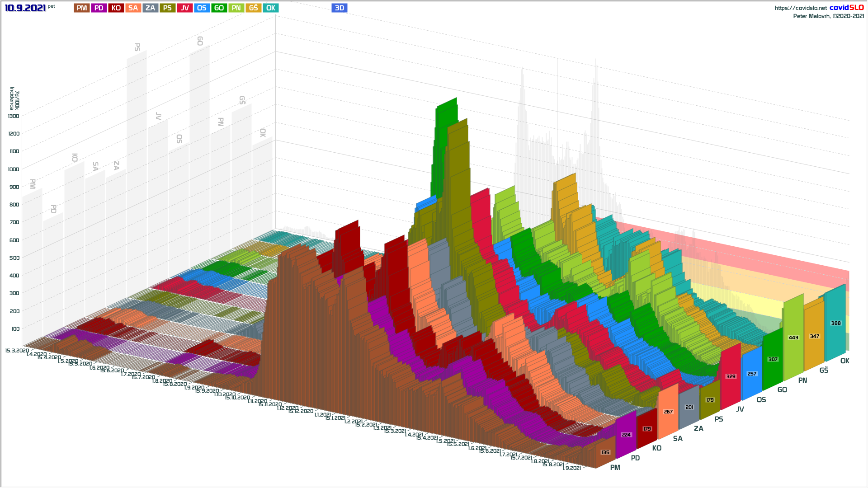The height and width of the screenshot is (488, 868).
Task: Toggle the OS blue legend button
Action: pos(202,8)
